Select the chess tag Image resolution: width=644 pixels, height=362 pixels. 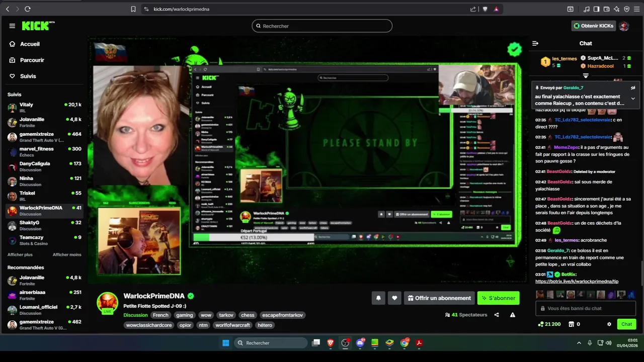[x=248, y=315]
